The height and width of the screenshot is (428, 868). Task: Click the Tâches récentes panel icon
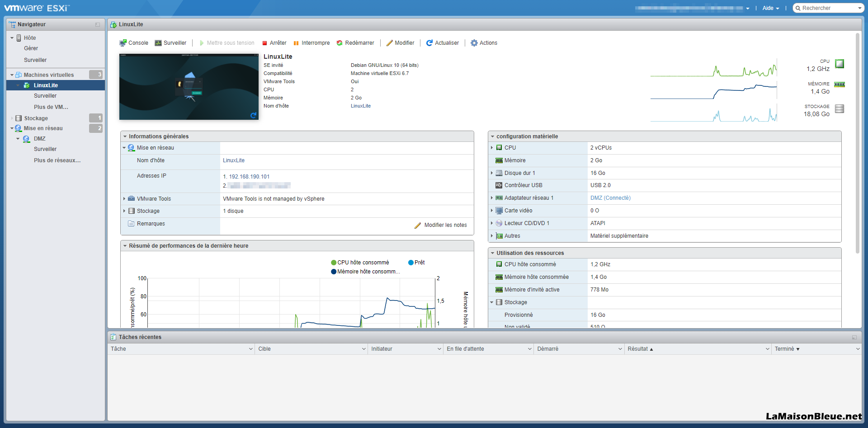(x=113, y=337)
